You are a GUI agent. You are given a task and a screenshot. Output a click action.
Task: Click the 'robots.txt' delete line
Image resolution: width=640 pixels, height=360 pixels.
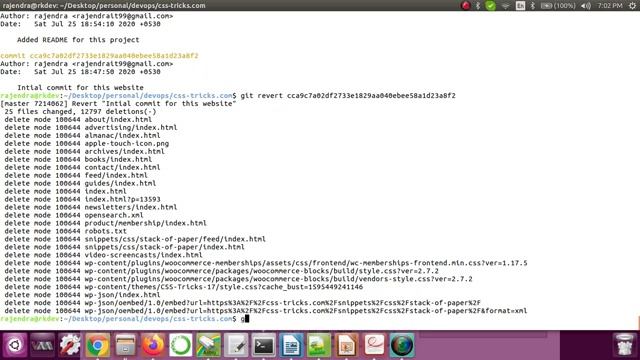click(65, 231)
